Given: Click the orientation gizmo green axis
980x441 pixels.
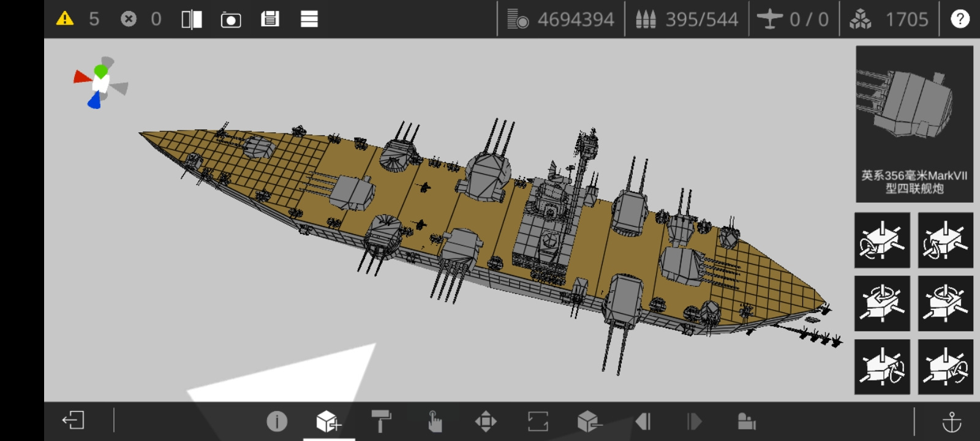Looking at the screenshot, I should 101,71.
